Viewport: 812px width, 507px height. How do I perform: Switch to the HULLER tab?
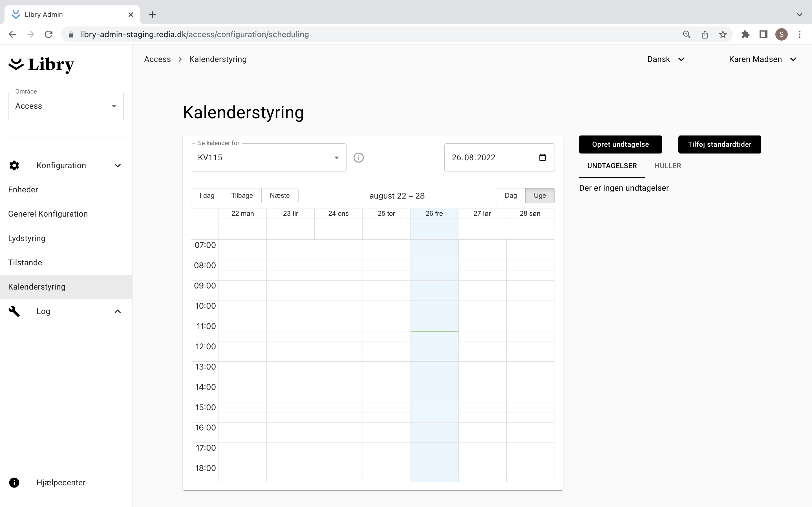667,166
